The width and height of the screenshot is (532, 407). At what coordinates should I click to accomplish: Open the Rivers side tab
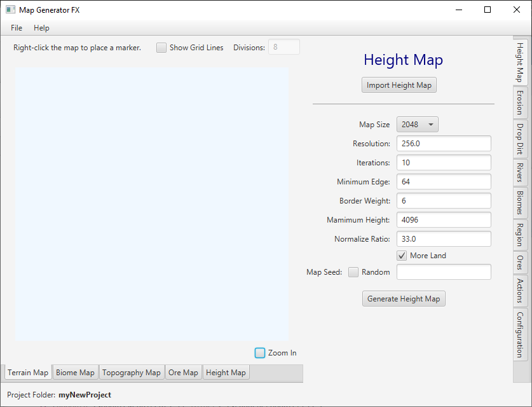[520, 172]
